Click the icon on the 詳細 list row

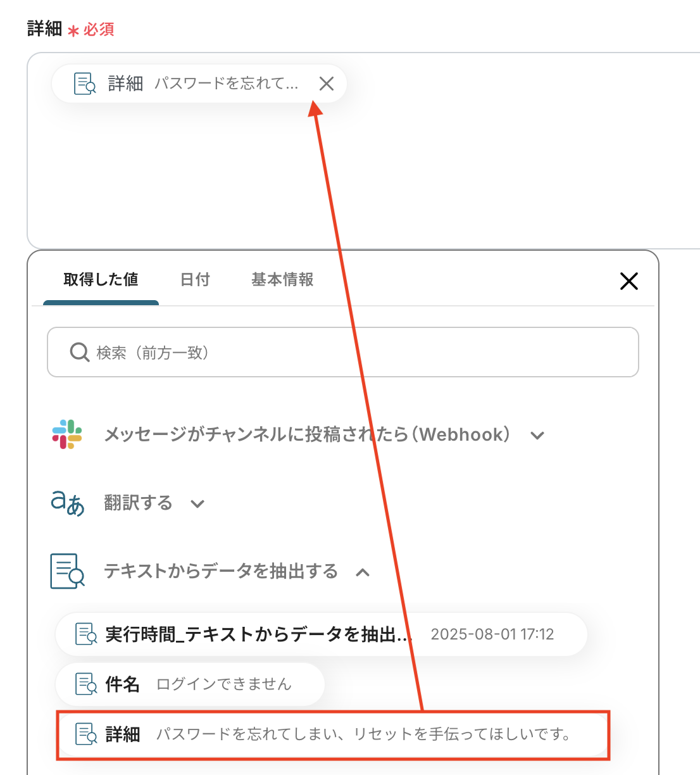click(x=86, y=734)
